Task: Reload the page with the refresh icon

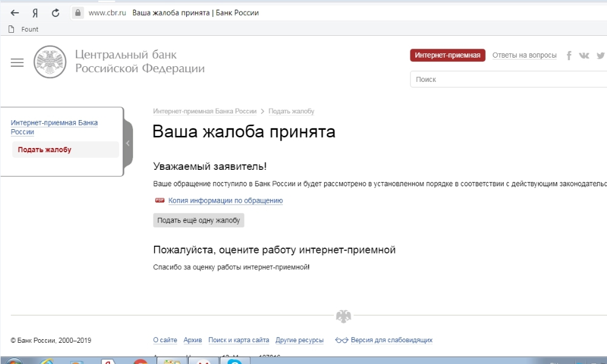Action: (x=55, y=13)
